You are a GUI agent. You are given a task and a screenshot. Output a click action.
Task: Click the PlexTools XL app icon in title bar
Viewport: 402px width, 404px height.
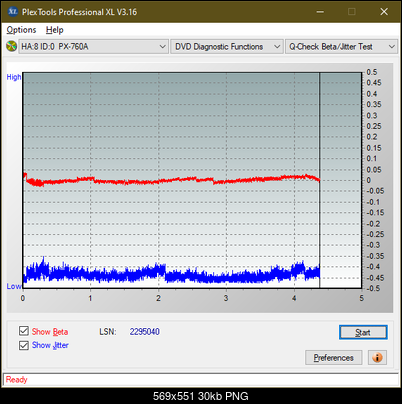click(x=13, y=12)
